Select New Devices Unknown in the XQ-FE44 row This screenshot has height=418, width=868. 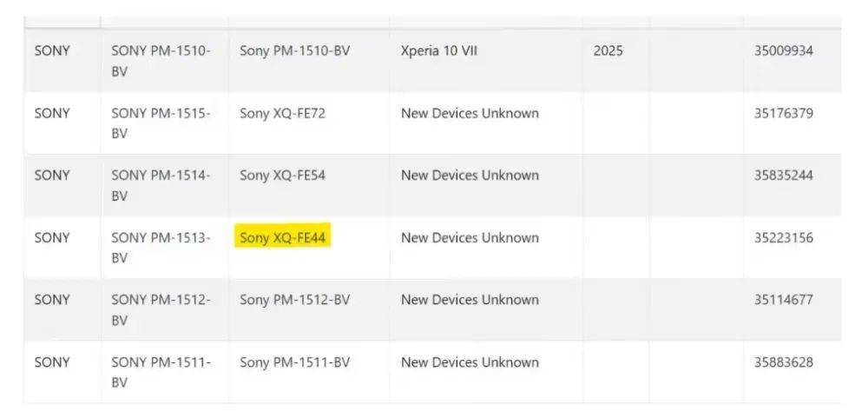tap(470, 238)
